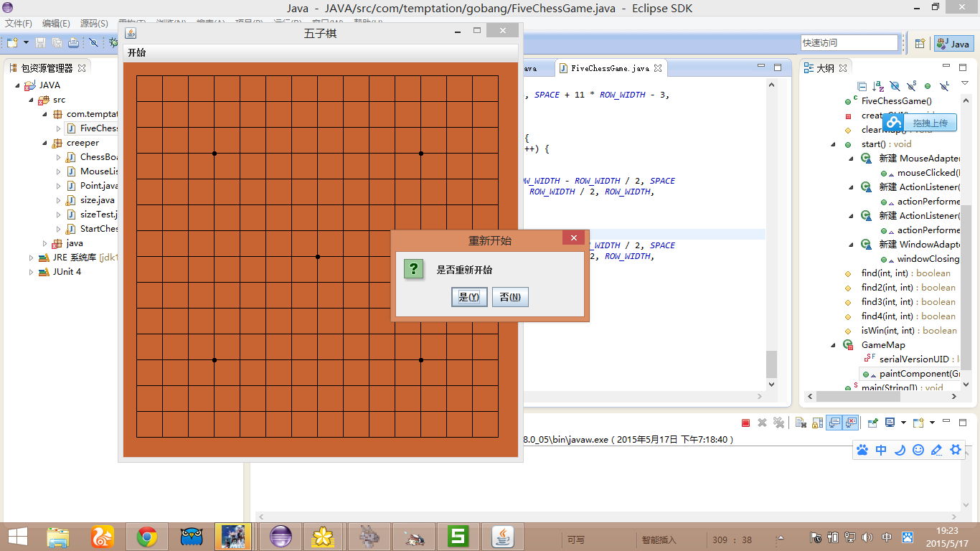Select clearMap() in the outline
The width and height of the screenshot is (980, 551).
[x=897, y=130]
